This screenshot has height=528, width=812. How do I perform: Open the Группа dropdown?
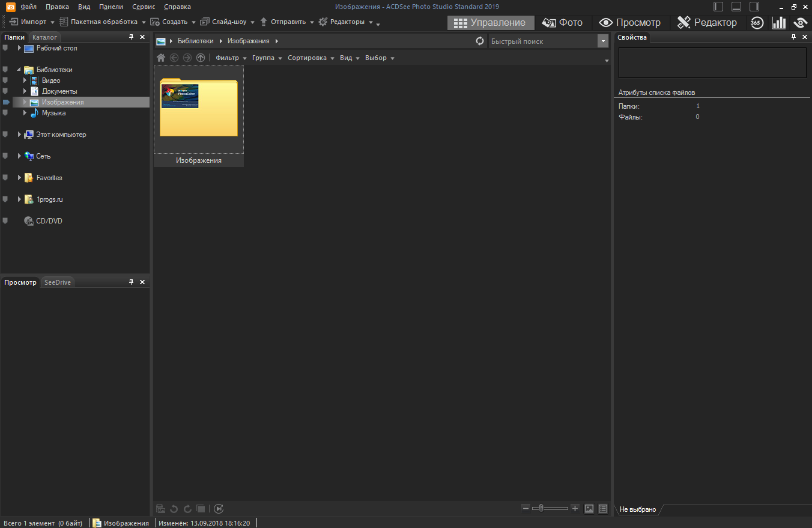point(267,58)
